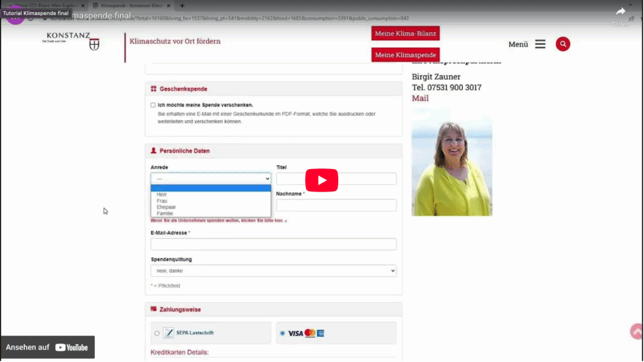Click the YouTube channel avatar icon

pyautogui.click(x=15, y=15)
